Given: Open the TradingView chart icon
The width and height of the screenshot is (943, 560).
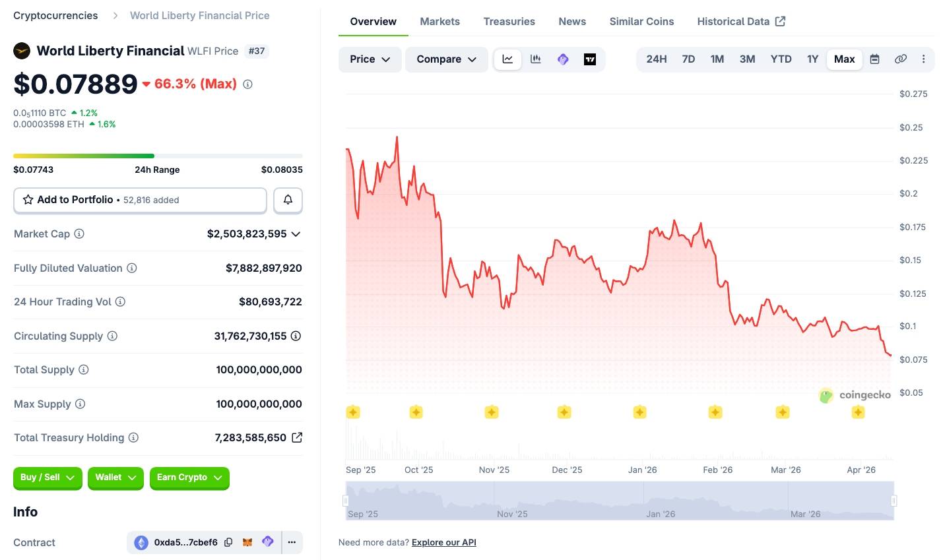Looking at the screenshot, I should tap(590, 59).
